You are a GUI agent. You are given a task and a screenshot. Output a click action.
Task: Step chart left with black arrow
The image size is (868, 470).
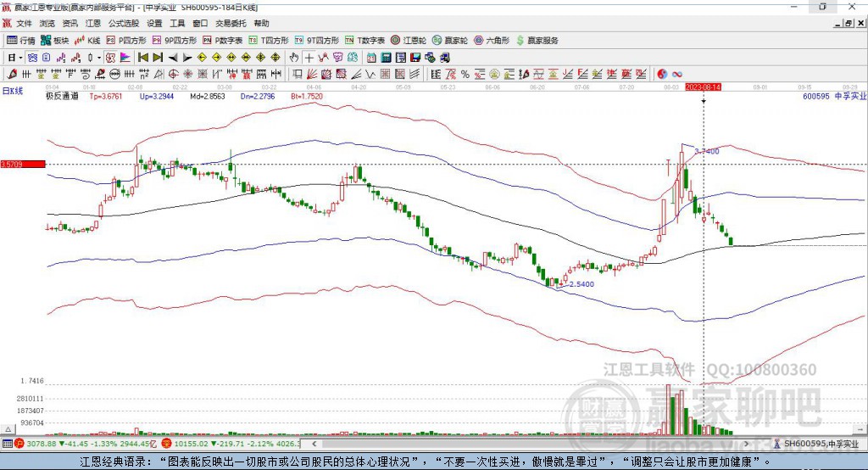click(x=173, y=58)
